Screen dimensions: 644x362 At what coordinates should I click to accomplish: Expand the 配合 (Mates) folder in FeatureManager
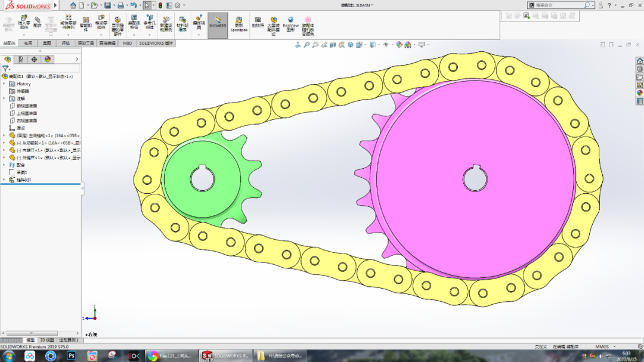[4, 165]
